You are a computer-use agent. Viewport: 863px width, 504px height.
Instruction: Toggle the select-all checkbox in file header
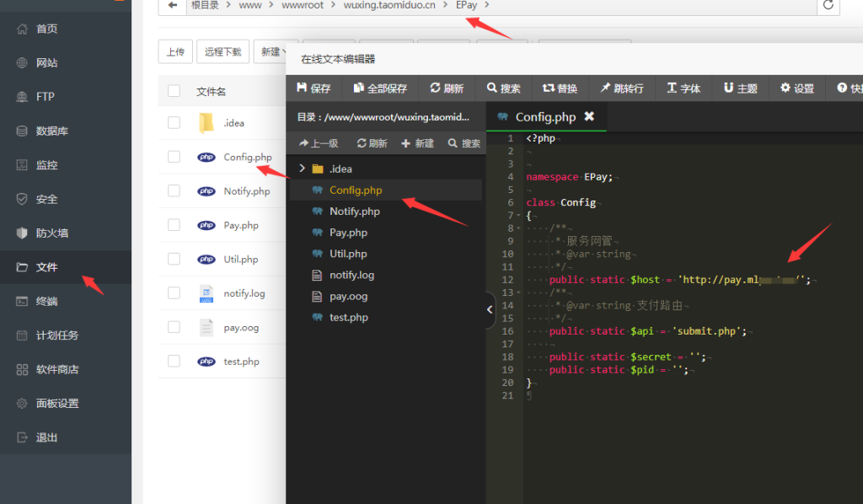click(174, 91)
